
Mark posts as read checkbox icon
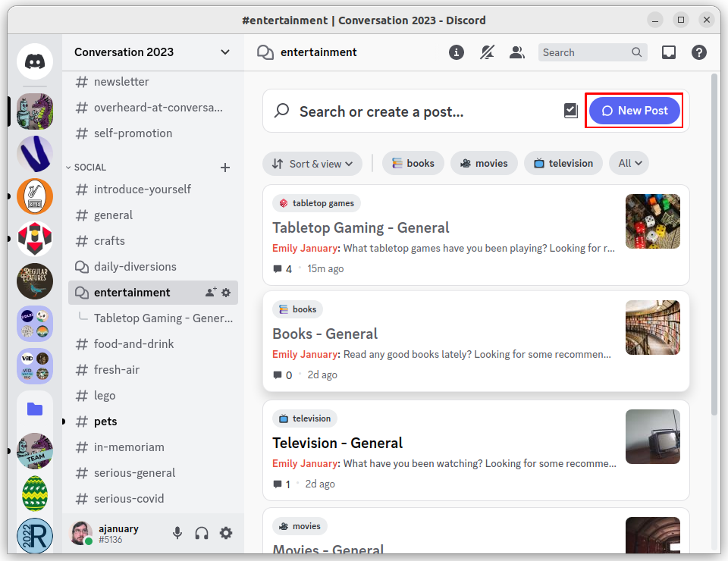tap(571, 111)
